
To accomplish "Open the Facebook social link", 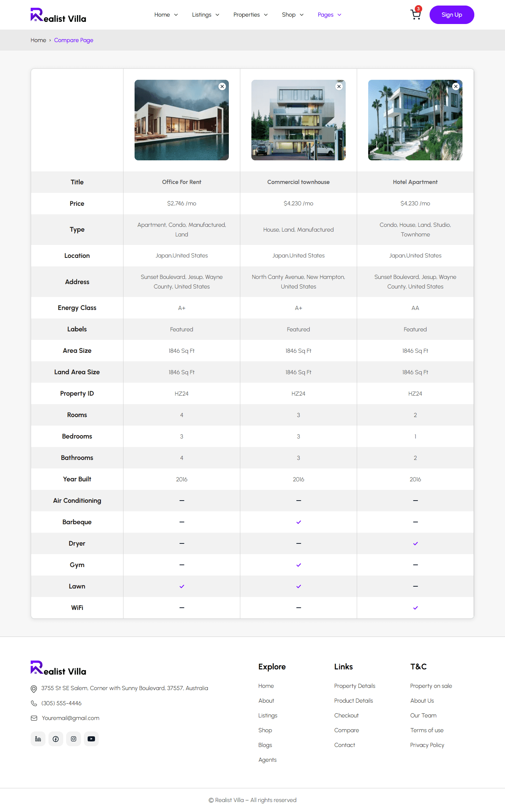I will coord(56,739).
